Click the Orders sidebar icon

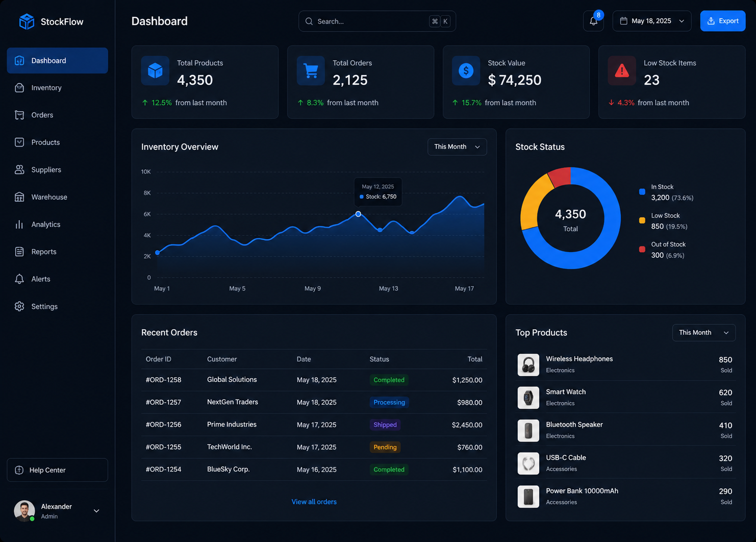[x=19, y=115]
